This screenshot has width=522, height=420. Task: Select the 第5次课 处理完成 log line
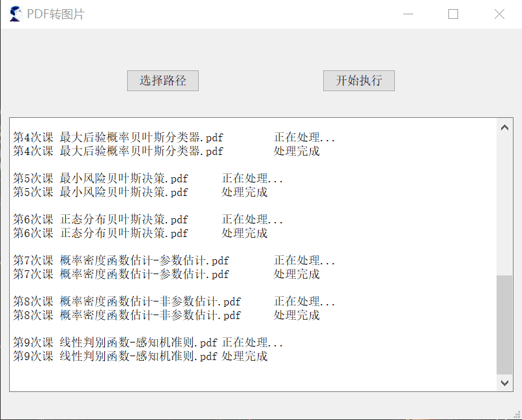click(x=140, y=192)
